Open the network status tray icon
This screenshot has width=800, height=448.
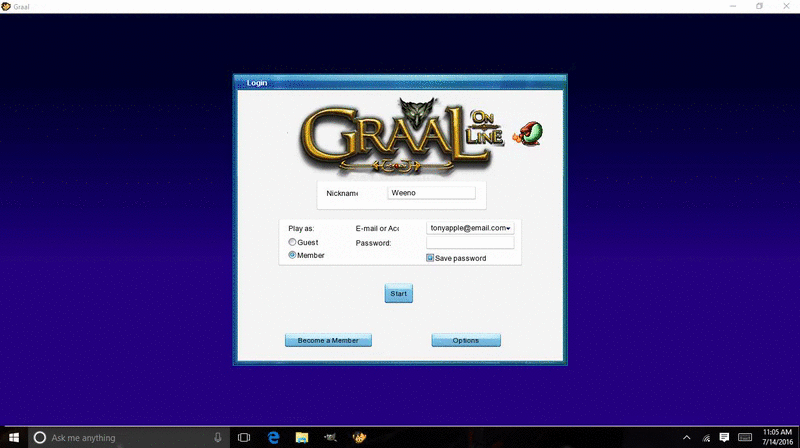pyautogui.click(x=706, y=438)
